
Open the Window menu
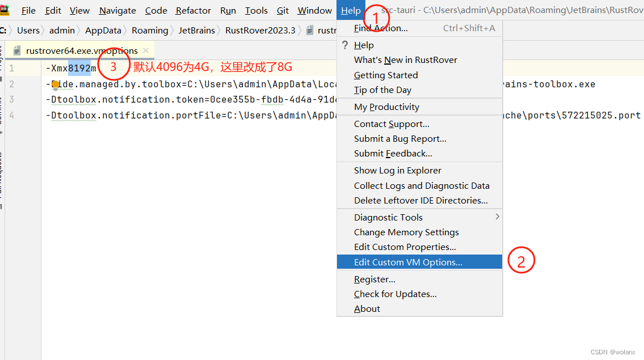tap(314, 10)
